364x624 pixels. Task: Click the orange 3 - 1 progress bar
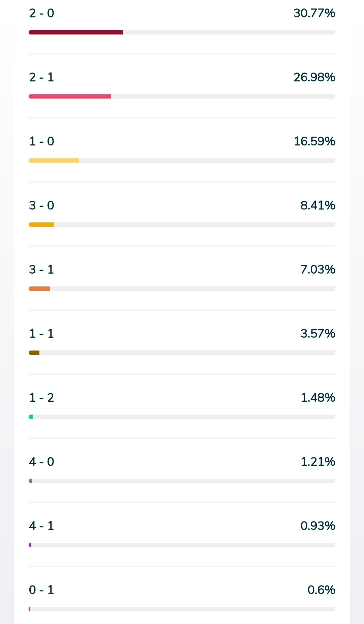point(39,289)
